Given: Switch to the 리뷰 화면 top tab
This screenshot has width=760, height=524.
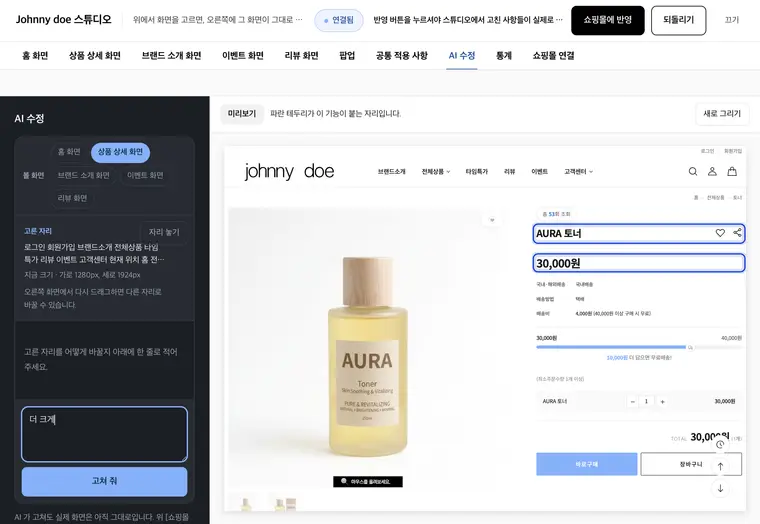Looking at the screenshot, I should tap(301, 56).
